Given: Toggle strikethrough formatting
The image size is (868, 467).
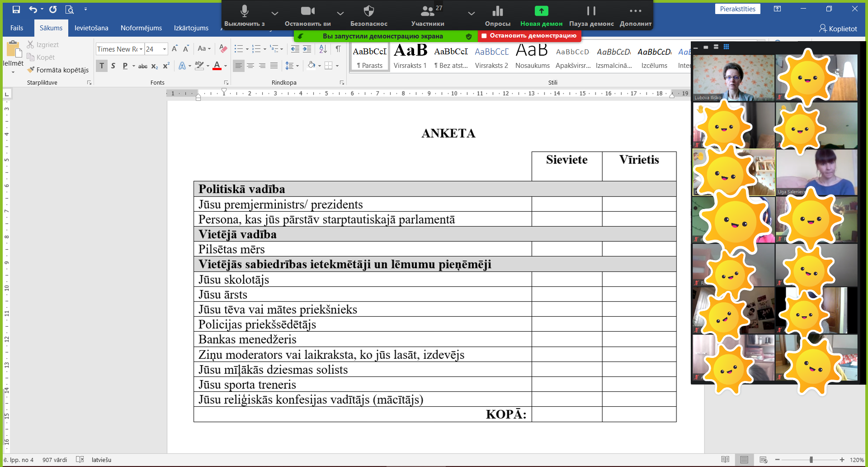Looking at the screenshot, I should (143, 66).
